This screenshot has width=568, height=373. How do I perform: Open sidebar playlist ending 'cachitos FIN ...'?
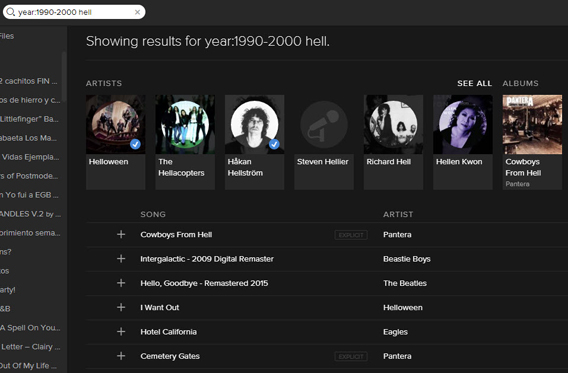pyautogui.click(x=30, y=81)
